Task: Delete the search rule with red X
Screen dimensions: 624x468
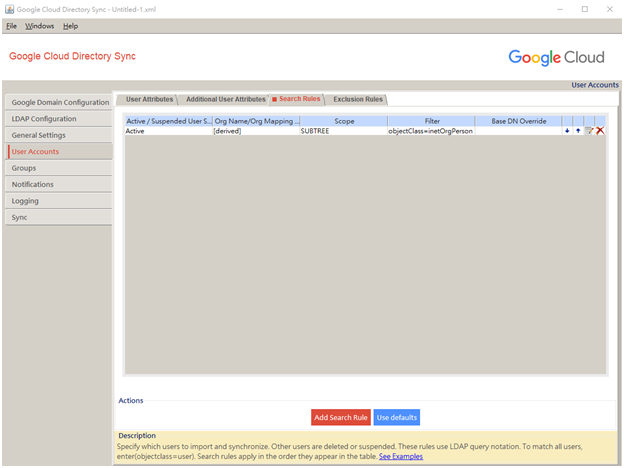Action: click(600, 131)
